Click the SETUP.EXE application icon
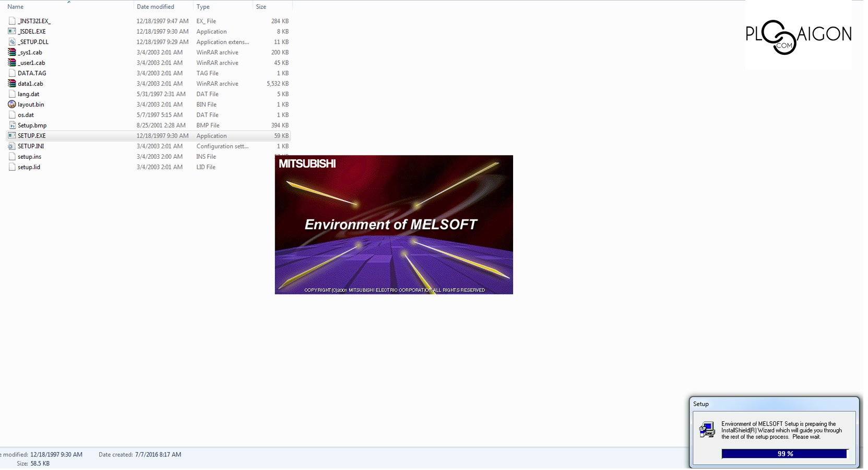The height and width of the screenshot is (470, 868). pos(12,136)
